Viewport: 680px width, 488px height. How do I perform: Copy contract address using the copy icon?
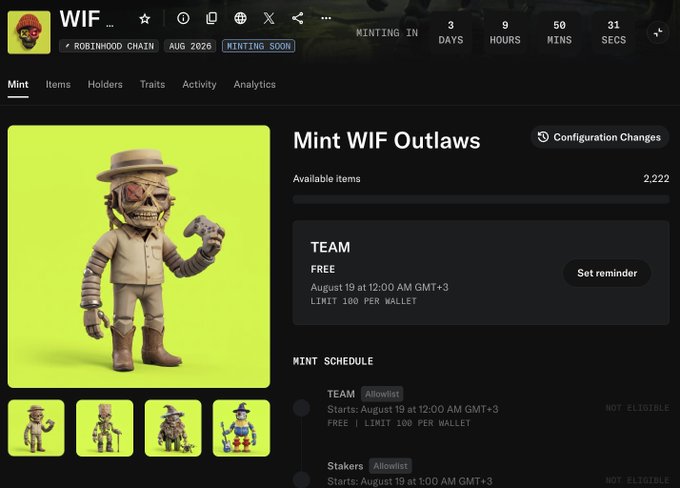pos(211,18)
